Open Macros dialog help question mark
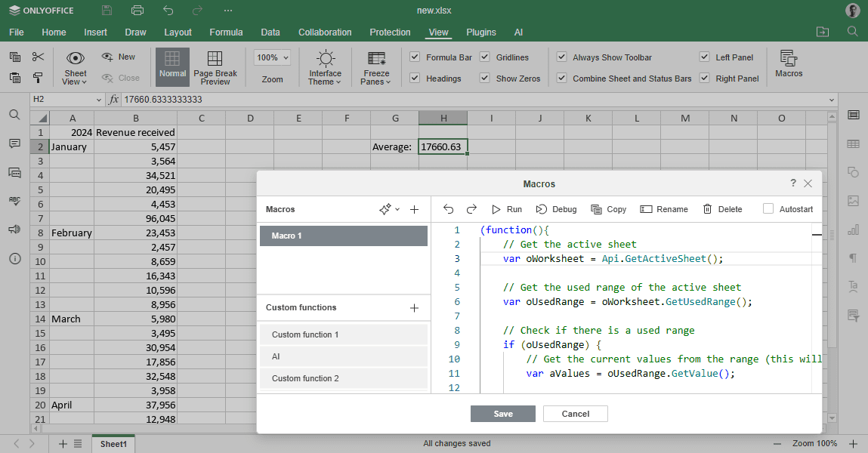Screen dimensions: 868x453 pyautogui.click(x=792, y=183)
